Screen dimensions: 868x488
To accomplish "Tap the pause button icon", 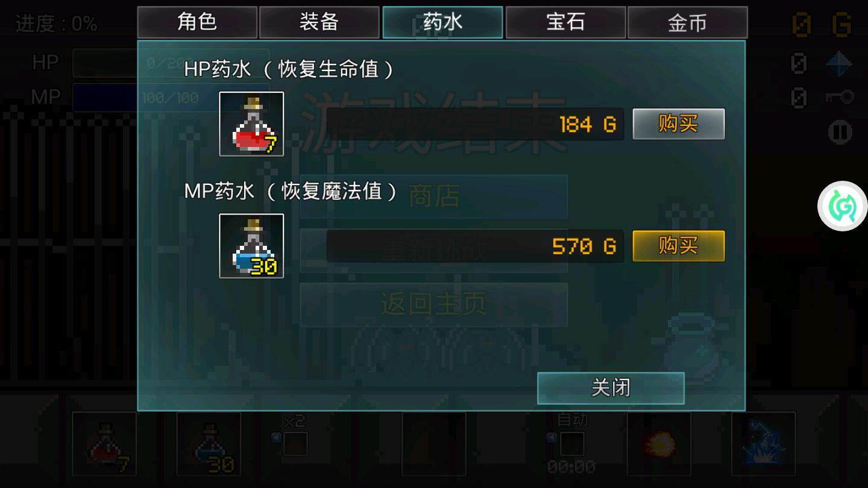I will [840, 132].
